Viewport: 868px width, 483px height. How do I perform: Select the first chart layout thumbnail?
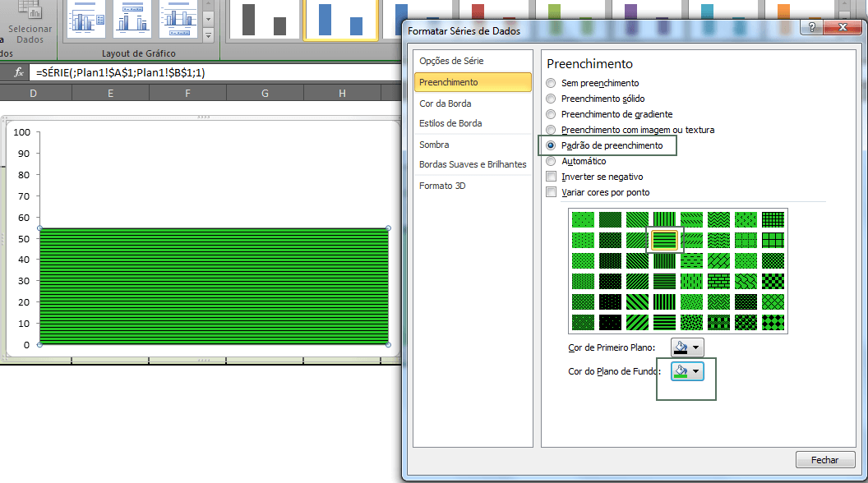point(88,21)
